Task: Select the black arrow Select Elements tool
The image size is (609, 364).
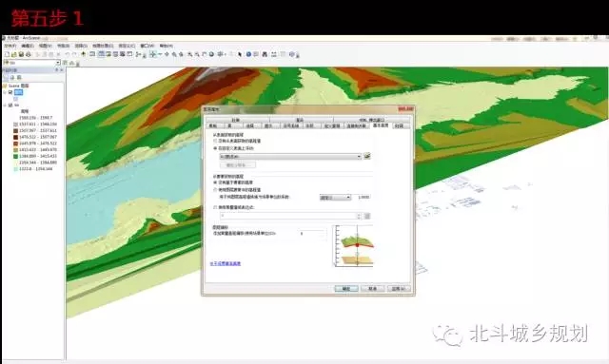Action: 240,54
